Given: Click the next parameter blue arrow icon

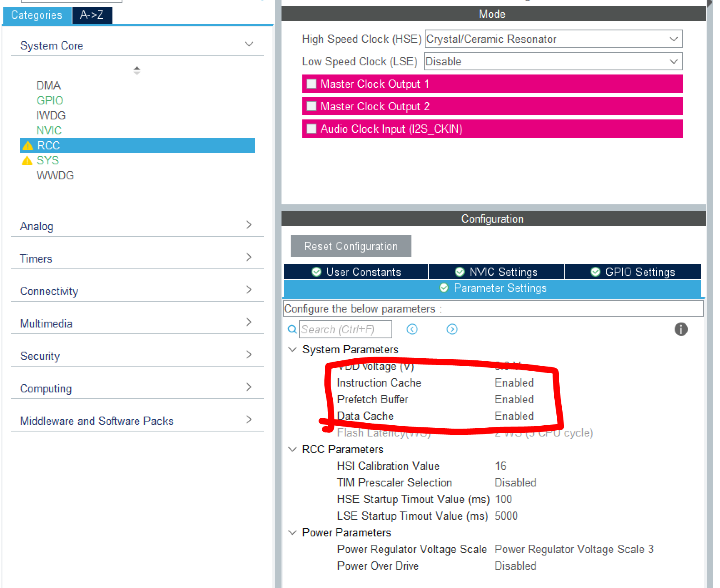Looking at the screenshot, I should click(452, 329).
